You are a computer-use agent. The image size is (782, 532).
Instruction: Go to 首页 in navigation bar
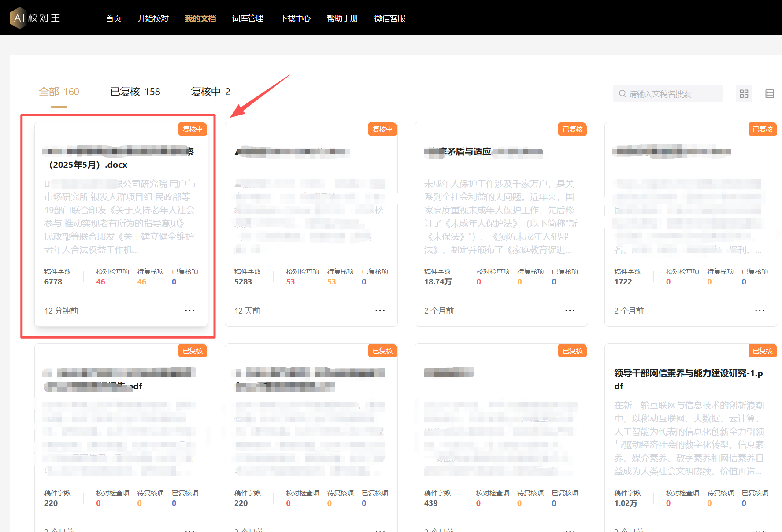(113, 18)
